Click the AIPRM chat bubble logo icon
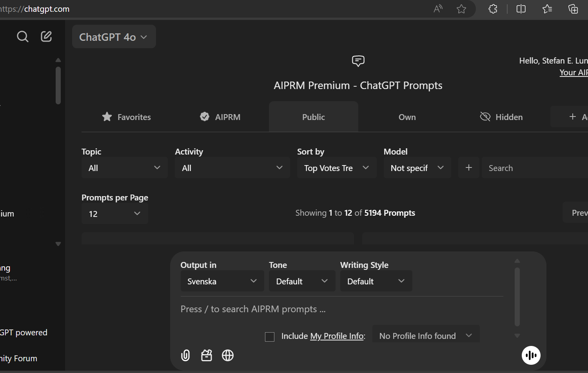588x373 pixels. 358,61
